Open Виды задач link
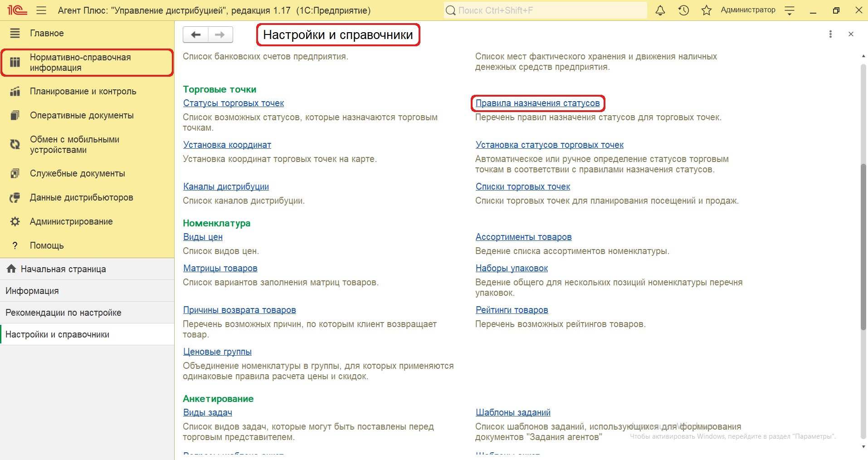 tap(208, 412)
